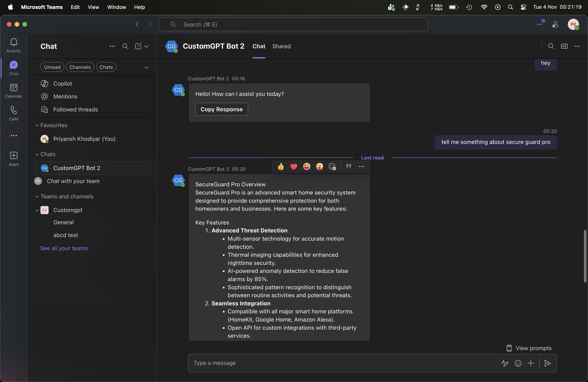Switch to the Shared tab
The height and width of the screenshot is (382, 588).
tap(281, 46)
